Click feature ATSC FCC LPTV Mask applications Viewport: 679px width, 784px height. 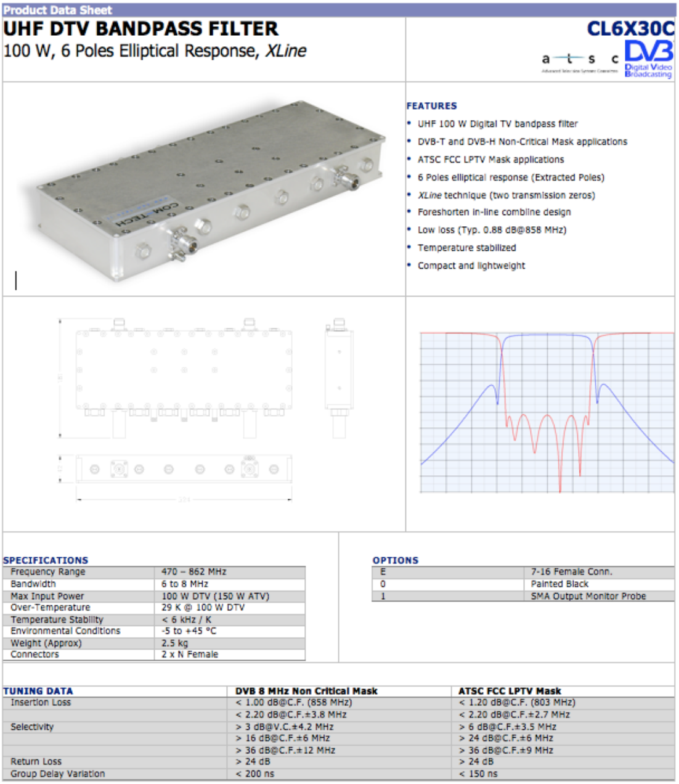pos(491,160)
